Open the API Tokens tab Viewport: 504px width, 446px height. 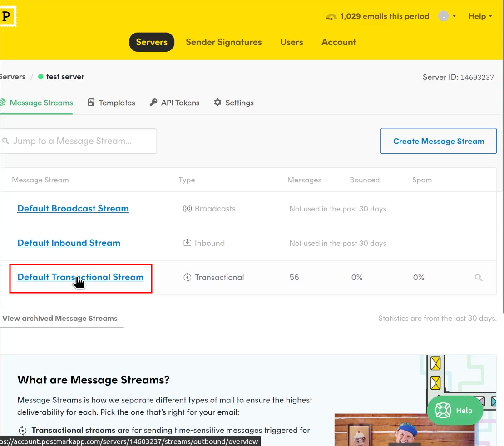(174, 103)
